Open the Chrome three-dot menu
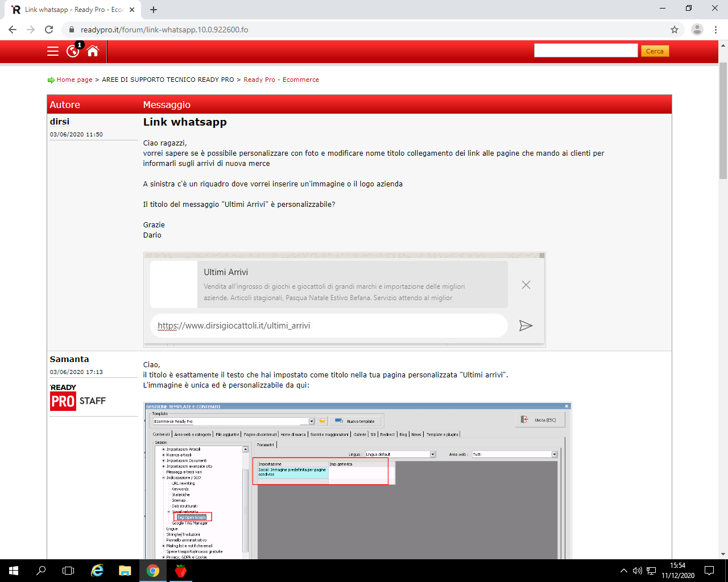Image resolution: width=728 pixels, height=582 pixels. point(716,30)
